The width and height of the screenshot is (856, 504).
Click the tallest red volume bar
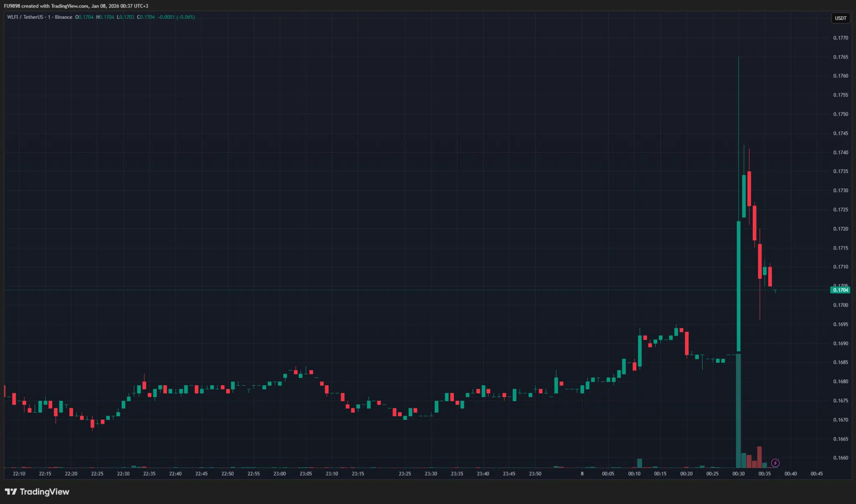point(759,457)
